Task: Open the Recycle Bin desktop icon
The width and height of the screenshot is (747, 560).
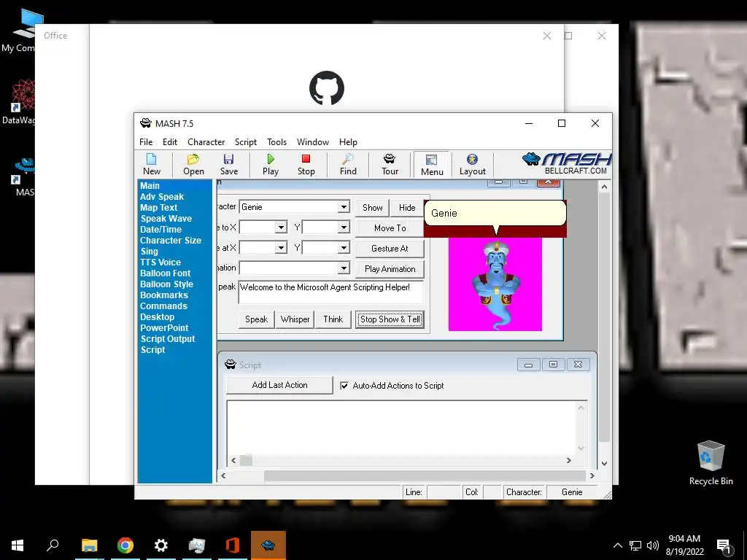Action: click(x=711, y=463)
